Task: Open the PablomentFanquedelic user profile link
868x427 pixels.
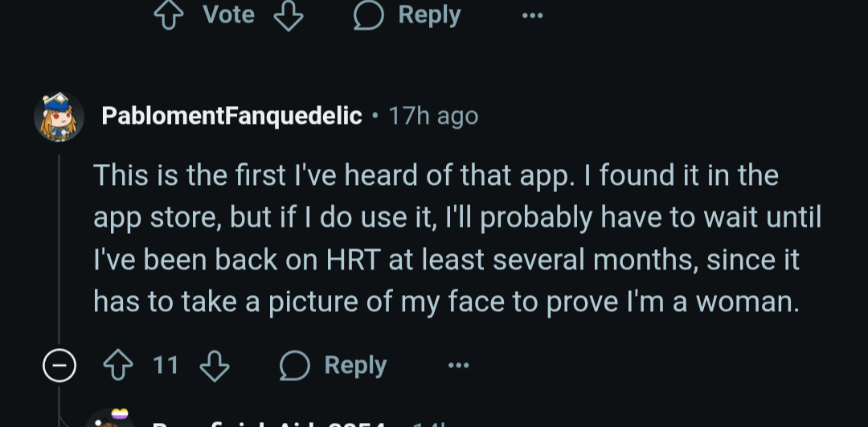Action: point(231,116)
